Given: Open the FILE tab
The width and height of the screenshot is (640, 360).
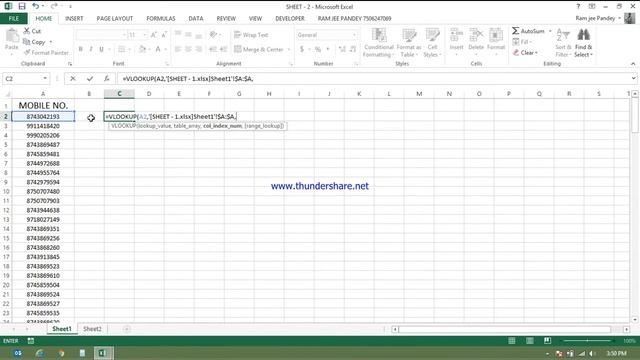Looking at the screenshot, I should coord(14,18).
